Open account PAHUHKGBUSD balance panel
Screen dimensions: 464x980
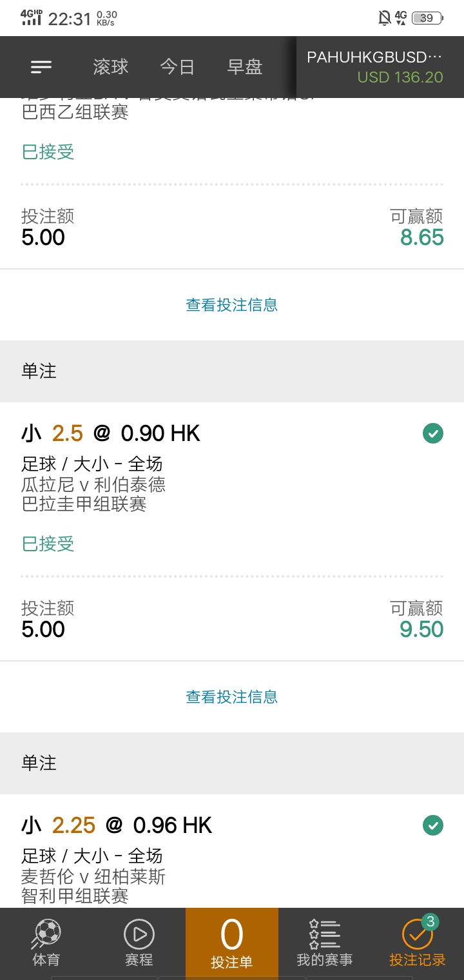(x=380, y=67)
